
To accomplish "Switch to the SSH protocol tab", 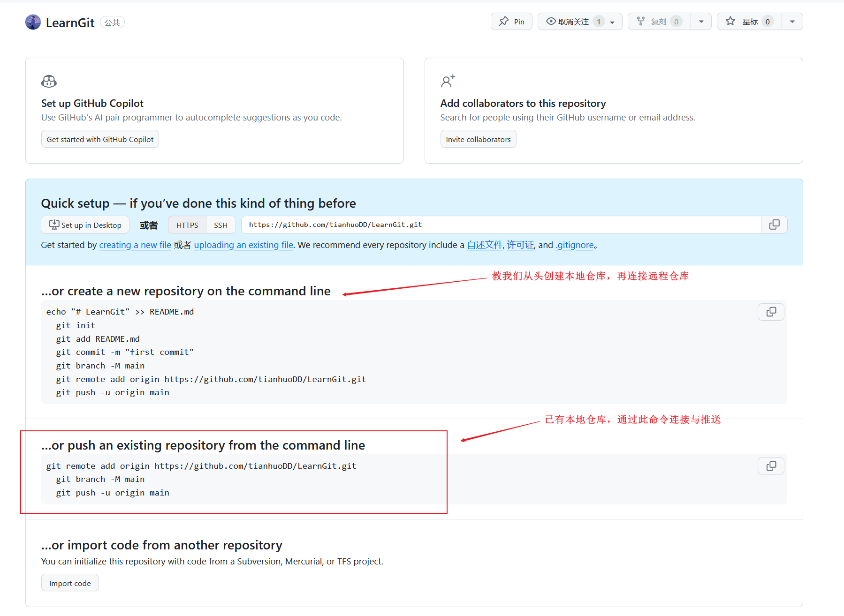I will coord(221,225).
